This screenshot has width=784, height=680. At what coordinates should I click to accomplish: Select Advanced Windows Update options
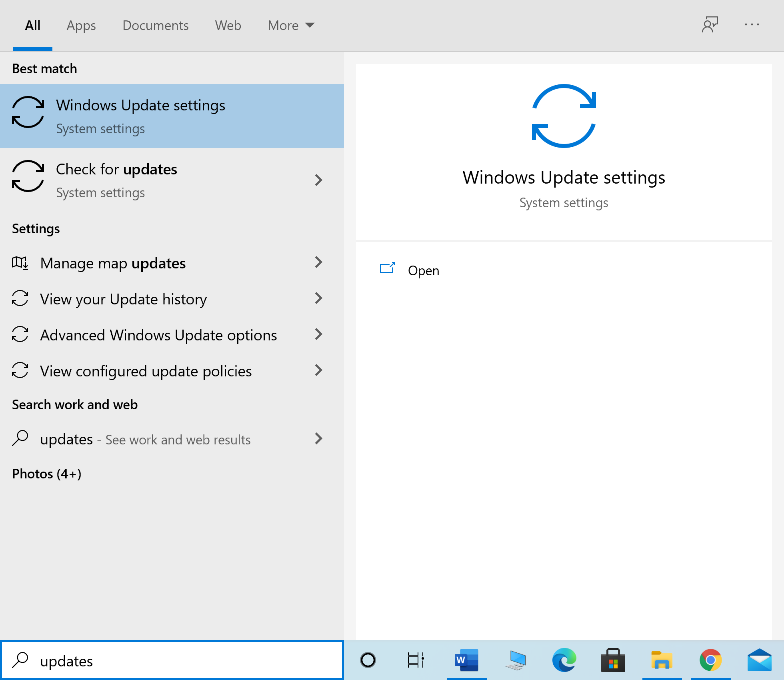tap(158, 335)
